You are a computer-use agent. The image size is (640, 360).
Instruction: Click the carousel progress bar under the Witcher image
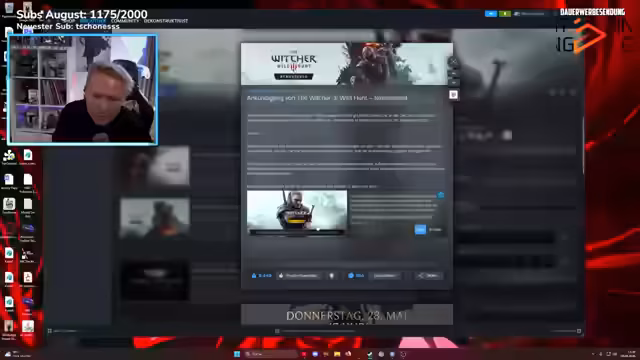coord(297,233)
